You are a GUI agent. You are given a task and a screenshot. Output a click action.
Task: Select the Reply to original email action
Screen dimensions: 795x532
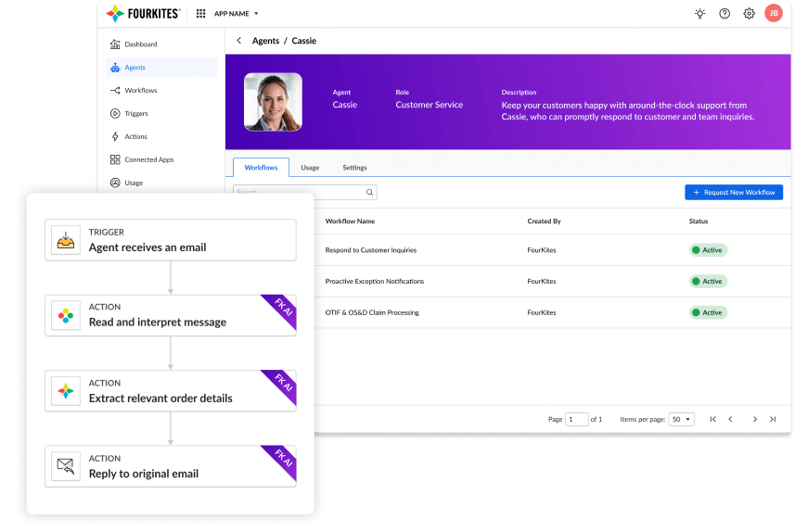[171, 466]
